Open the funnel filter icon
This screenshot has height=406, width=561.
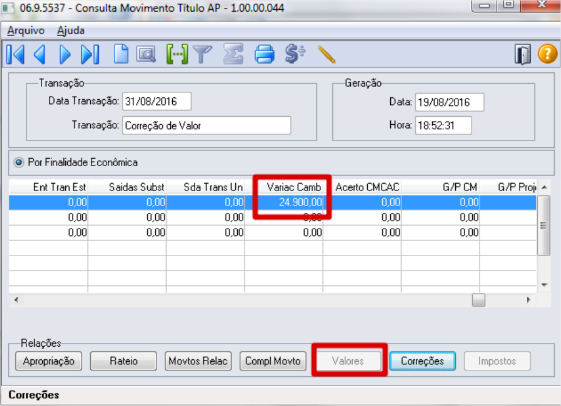tap(203, 54)
